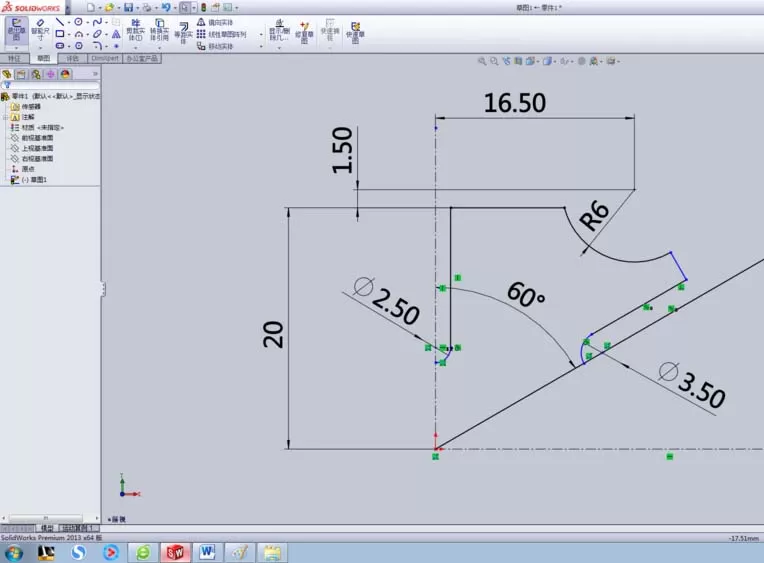Click the Trim Entities (剪裁实体) tool
Viewport: 764px width, 563px height.
pyautogui.click(x=135, y=30)
